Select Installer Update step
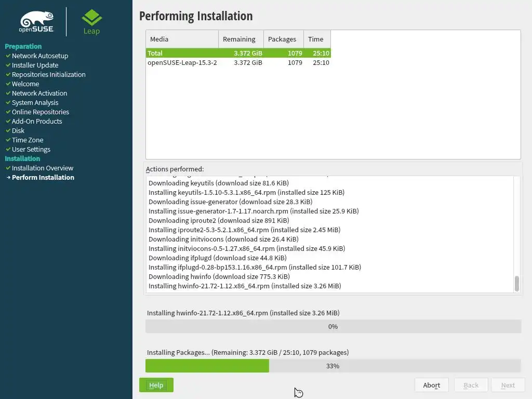The height and width of the screenshot is (399, 532). (x=35, y=65)
